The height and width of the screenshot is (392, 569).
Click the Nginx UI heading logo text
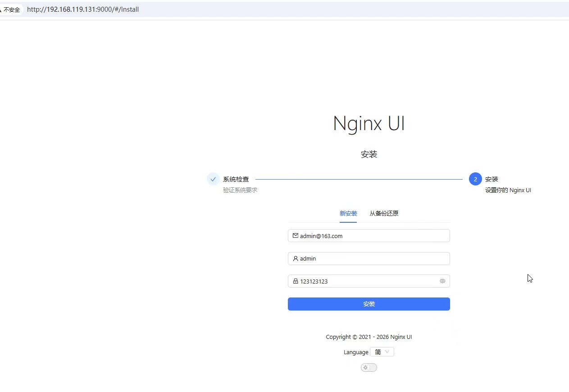[x=369, y=123]
